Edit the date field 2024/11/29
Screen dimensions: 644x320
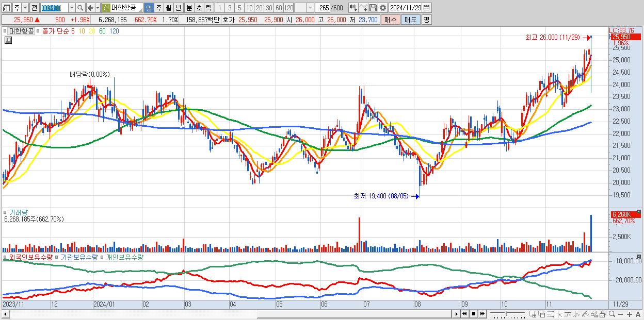click(x=406, y=8)
